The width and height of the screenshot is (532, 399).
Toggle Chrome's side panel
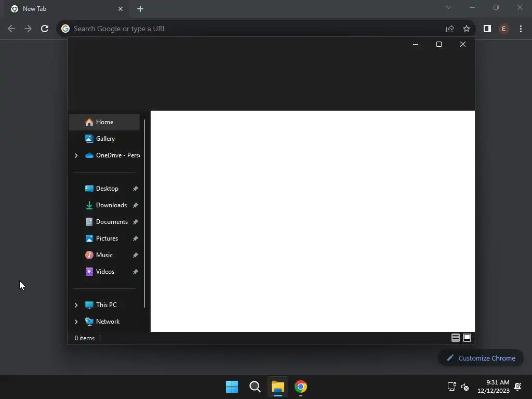[x=487, y=29]
